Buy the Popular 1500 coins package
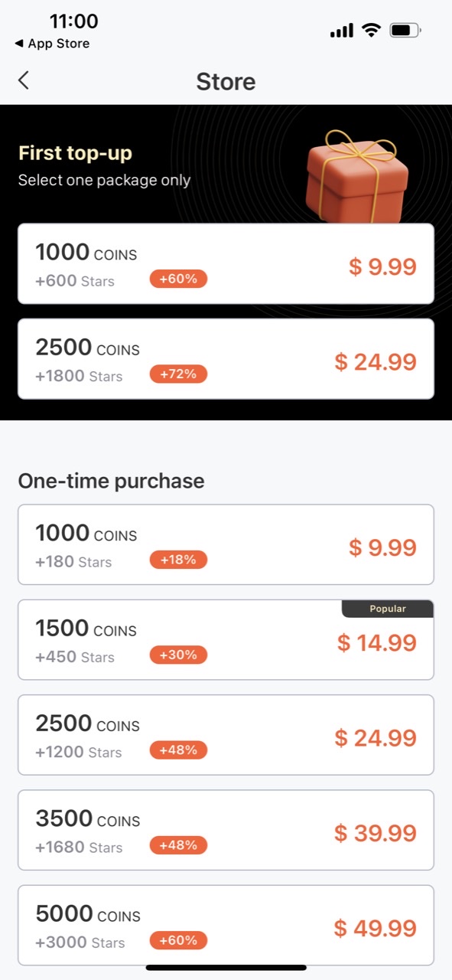The height and width of the screenshot is (980, 452). [226, 640]
